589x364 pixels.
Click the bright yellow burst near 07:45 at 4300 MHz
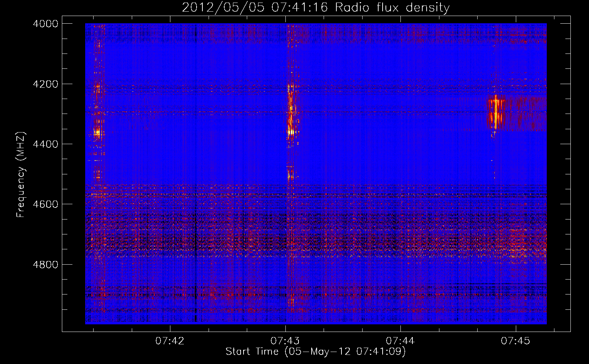pos(495,112)
